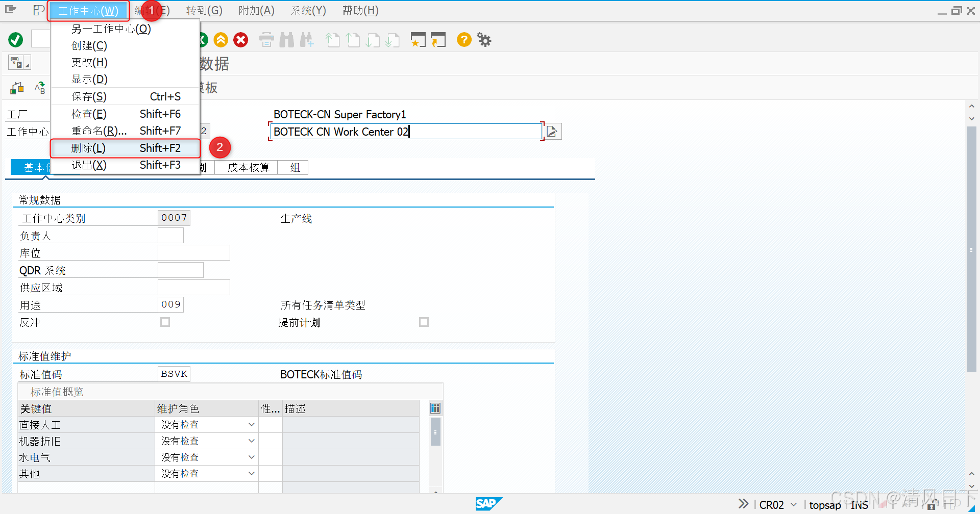Open the 工作中心(W) menu

tap(88, 11)
